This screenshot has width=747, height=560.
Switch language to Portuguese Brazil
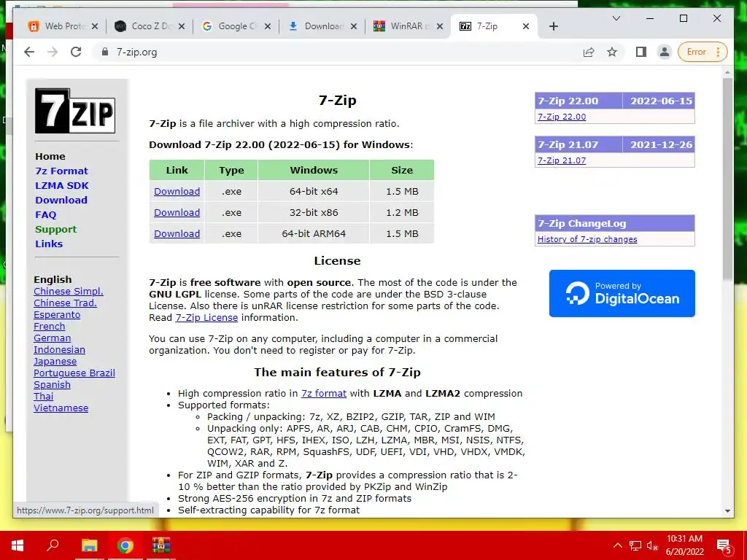(x=74, y=373)
